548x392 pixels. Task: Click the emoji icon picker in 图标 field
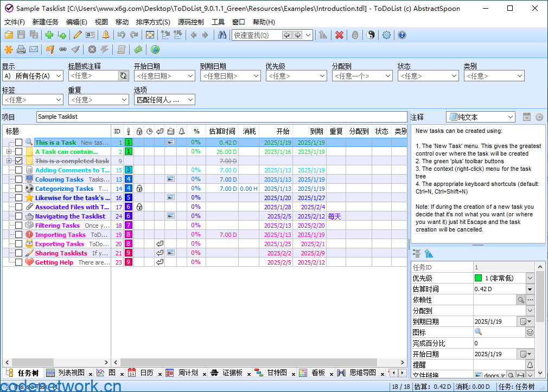530,332
